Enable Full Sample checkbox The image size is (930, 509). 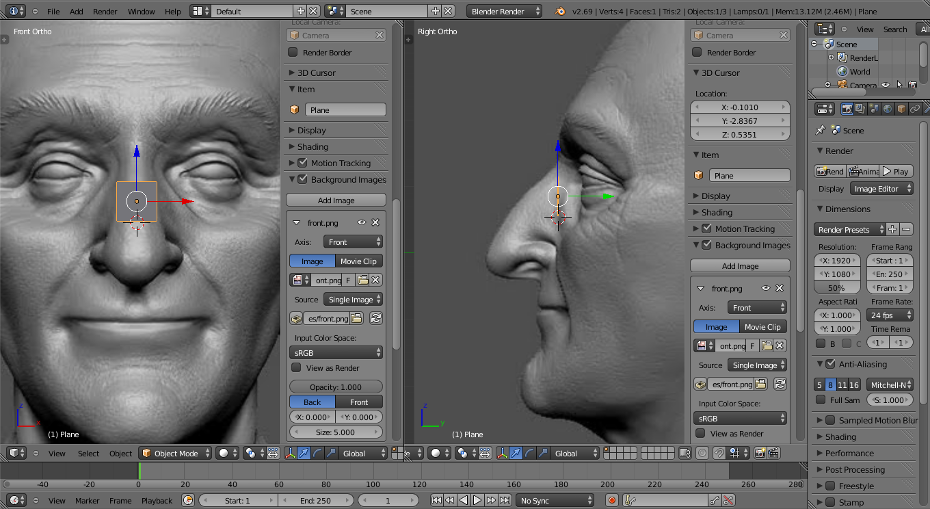click(x=821, y=400)
